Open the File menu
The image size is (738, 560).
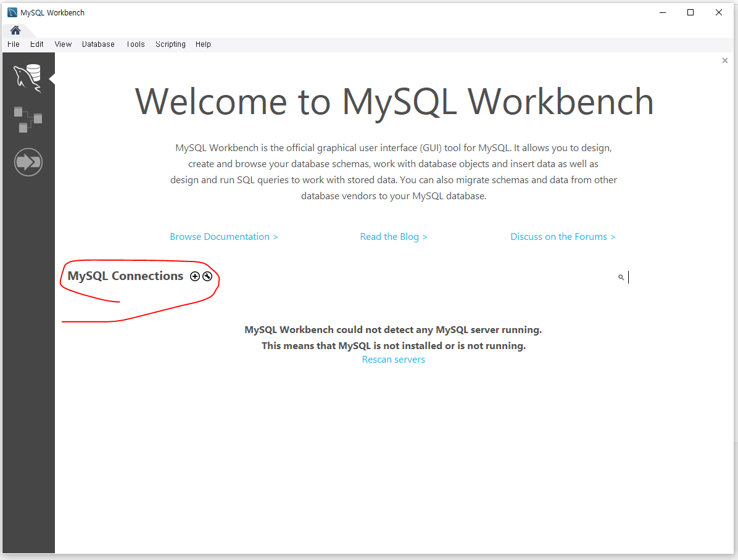pyautogui.click(x=14, y=44)
